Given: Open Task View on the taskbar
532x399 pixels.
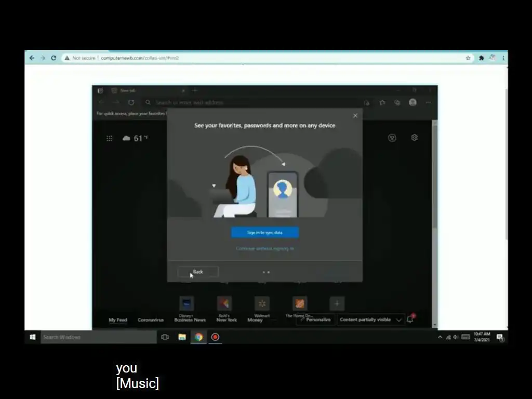Looking at the screenshot, I should click(x=165, y=337).
